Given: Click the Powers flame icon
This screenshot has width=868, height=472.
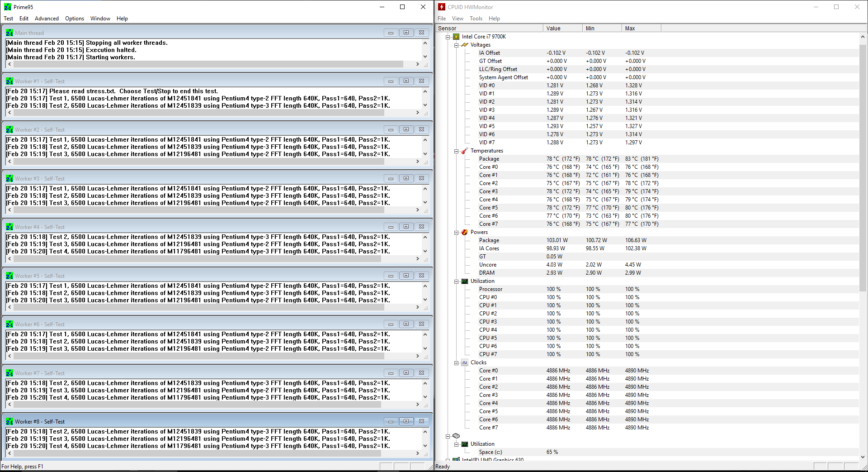Looking at the screenshot, I should (465, 232).
